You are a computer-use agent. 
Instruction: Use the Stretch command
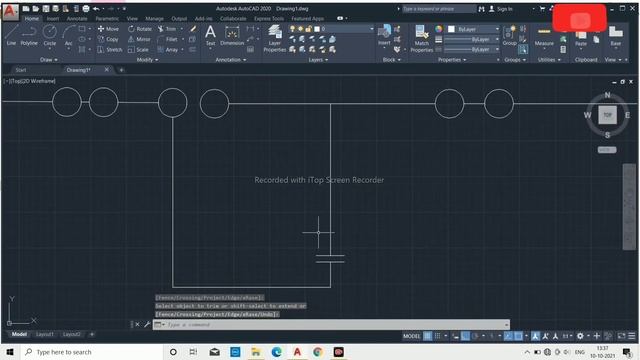coord(109,49)
